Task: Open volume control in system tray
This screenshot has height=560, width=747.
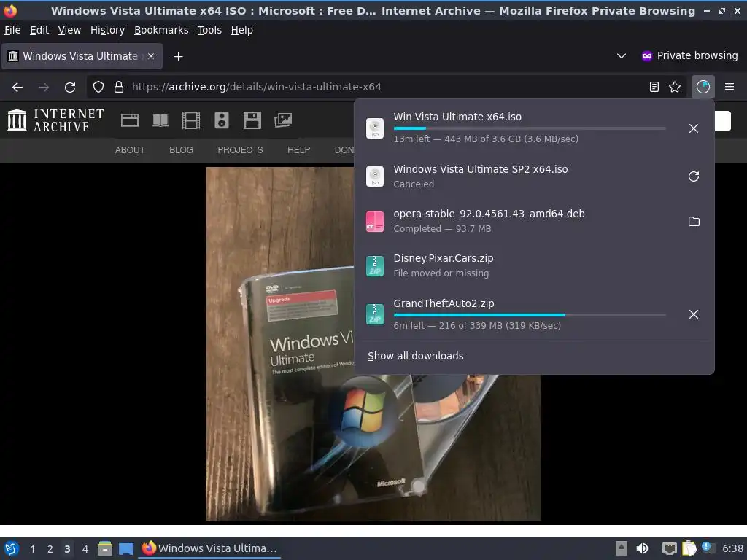Action: 642,548
